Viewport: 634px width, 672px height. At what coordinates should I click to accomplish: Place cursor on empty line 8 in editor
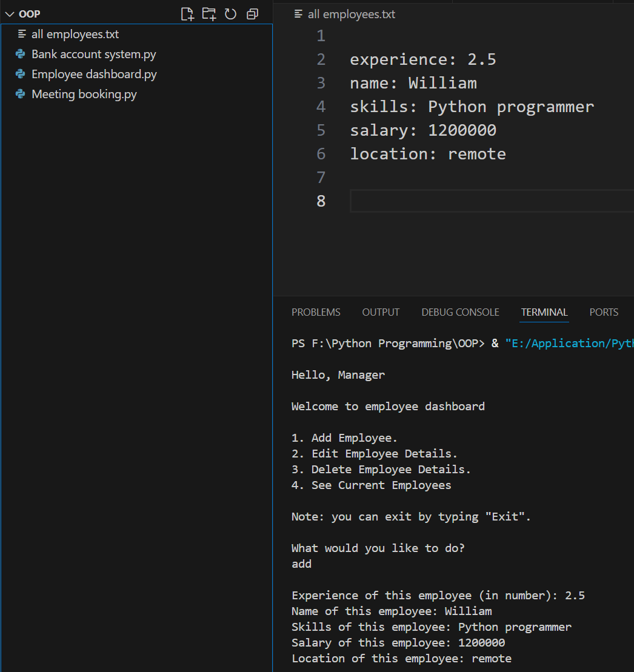coord(485,201)
